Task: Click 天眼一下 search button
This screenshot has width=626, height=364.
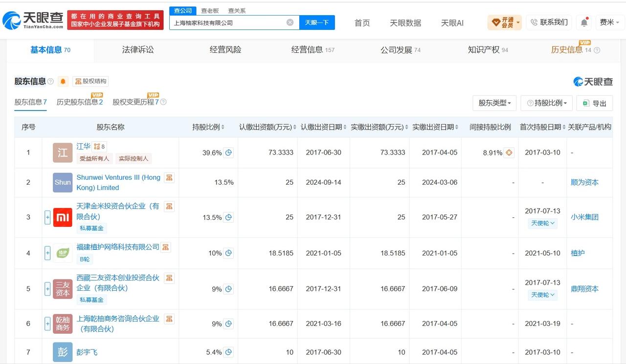Action: (317, 22)
